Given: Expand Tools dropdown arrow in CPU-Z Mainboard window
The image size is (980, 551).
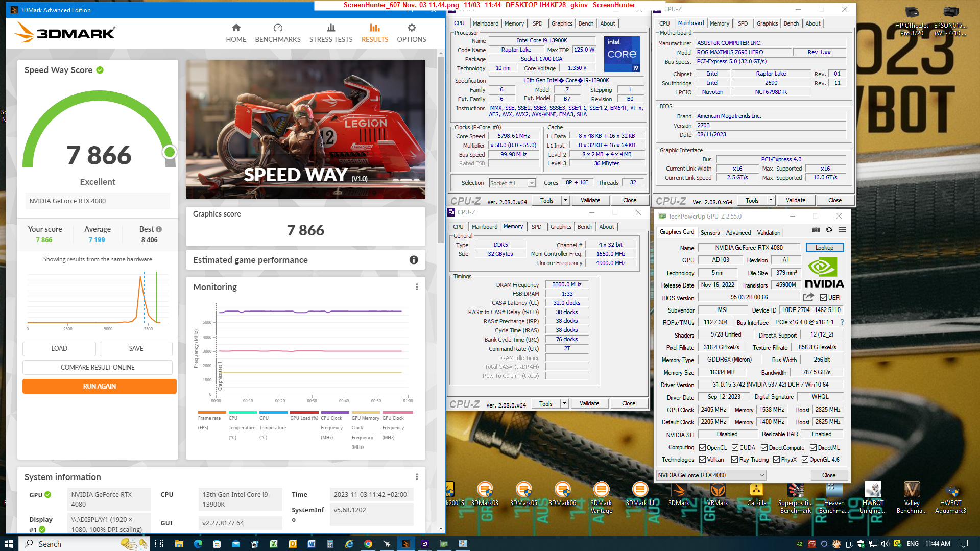Looking at the screenshot, I should tap(771, 200).
